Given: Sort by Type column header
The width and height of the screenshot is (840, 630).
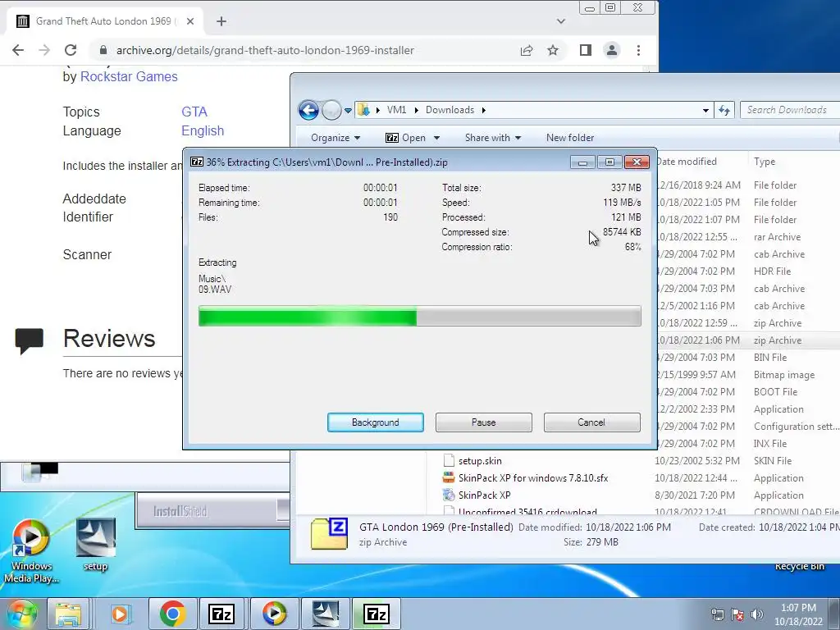Looking at the screenshot, I should tap(765, 162).
